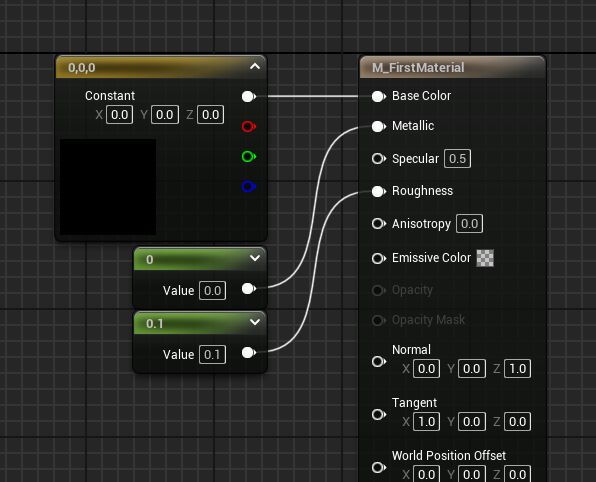Click the disabled Opacity Mask input pin
596x482 pixels.
[x=379, y=320]
